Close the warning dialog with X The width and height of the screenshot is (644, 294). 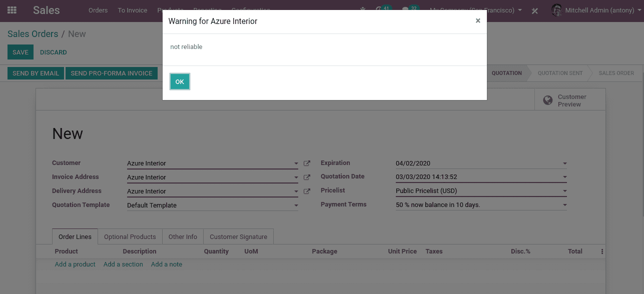pyautogui.click(x=478, y=20)
